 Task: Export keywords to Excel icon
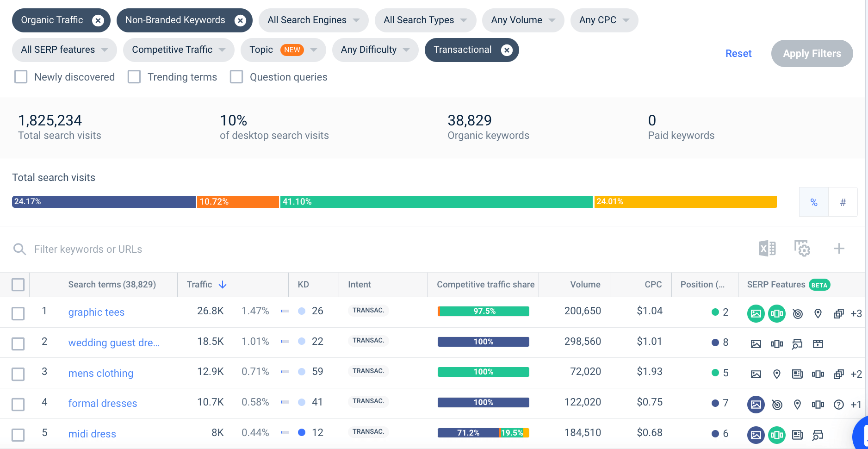tap(767, 249)
